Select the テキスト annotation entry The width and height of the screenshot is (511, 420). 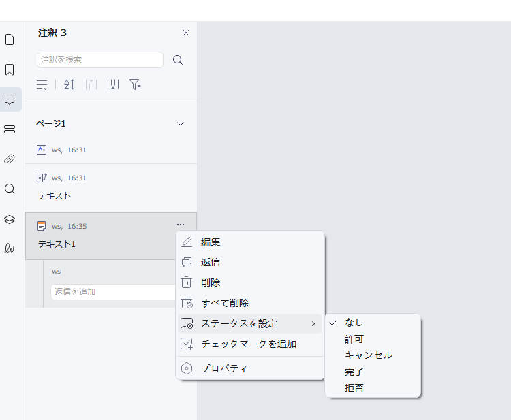pos(111,188)
